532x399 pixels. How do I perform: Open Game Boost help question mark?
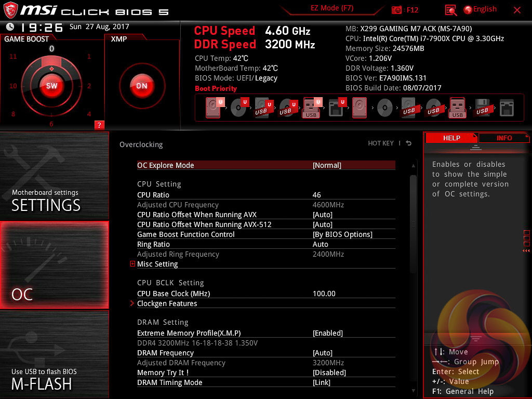(x=99, y=125)
